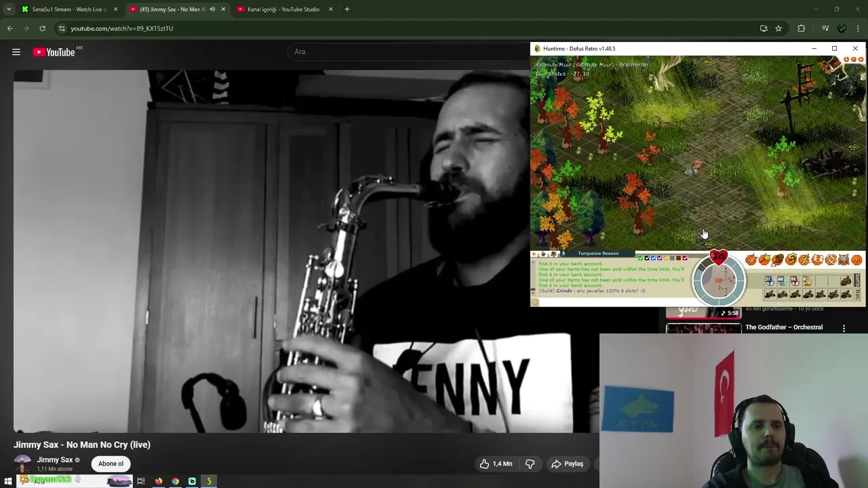The height and width of the screenshot is (488, 868).
Task: Click the orange back arrow icon in game view
Action: pyautogui.click(x=846, y=60)
